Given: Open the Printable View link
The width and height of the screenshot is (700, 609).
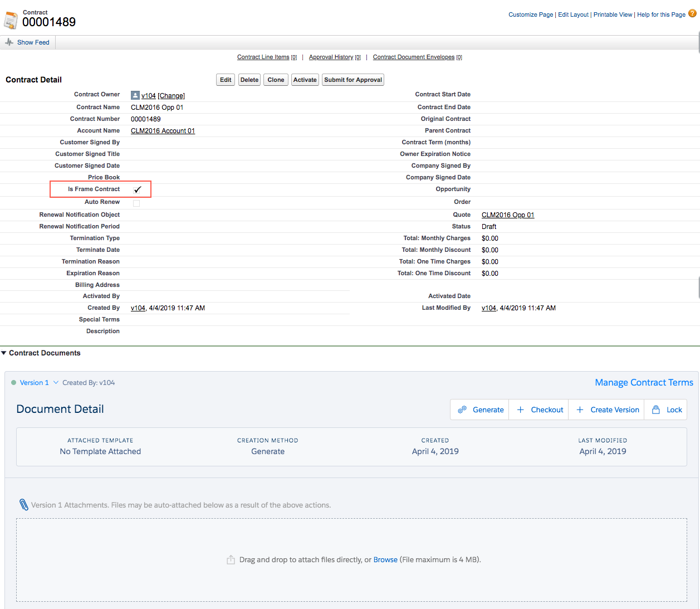Looking at the screenshot, I should click(x=613, y=14).
